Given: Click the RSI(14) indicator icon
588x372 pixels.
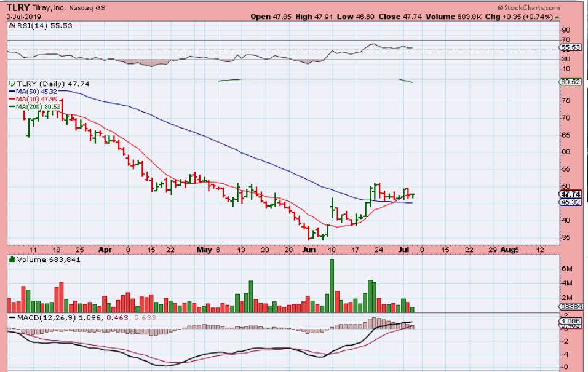Looking at the screenshot, I should click(x=12, y=25).
